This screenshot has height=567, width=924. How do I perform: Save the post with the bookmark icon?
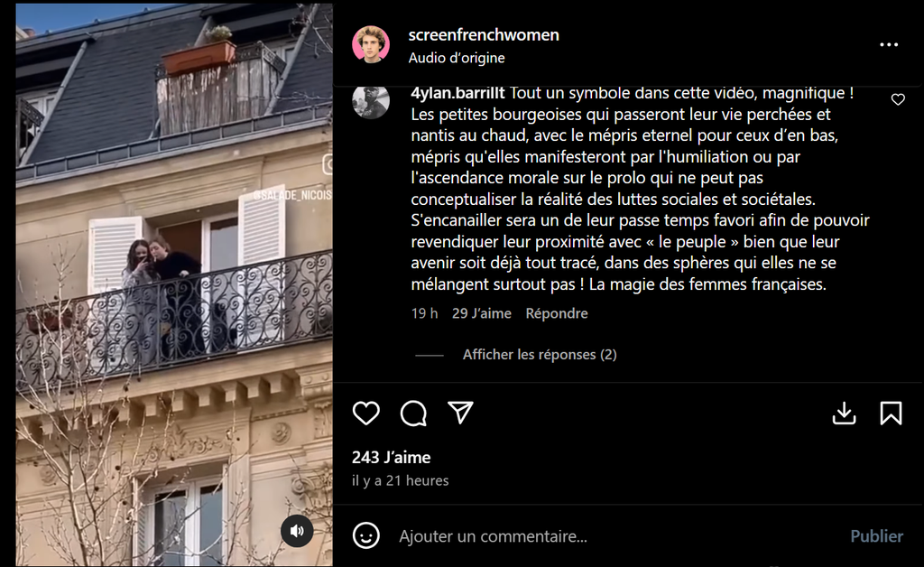click(x=891, y=414)
